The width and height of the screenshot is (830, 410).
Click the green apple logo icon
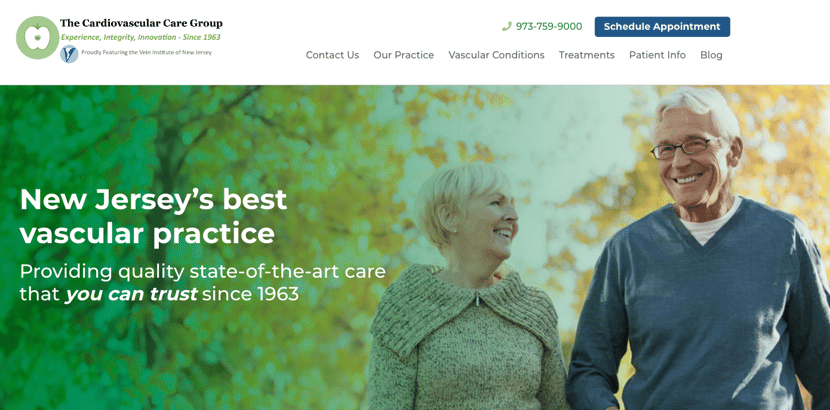point(38,38)
